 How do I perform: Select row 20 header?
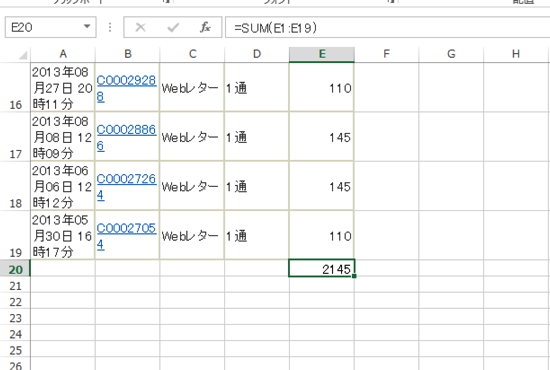pyautogui.click(x=15, y=269)
